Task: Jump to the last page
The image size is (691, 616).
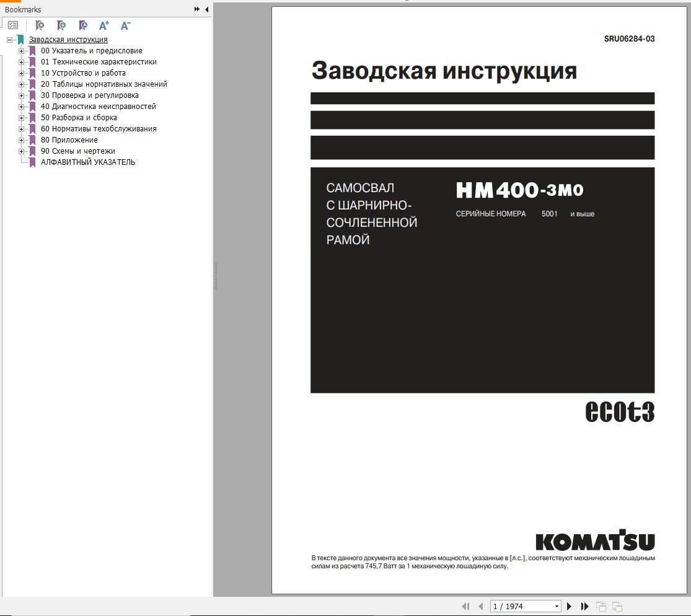Action: tap(585, 606)
